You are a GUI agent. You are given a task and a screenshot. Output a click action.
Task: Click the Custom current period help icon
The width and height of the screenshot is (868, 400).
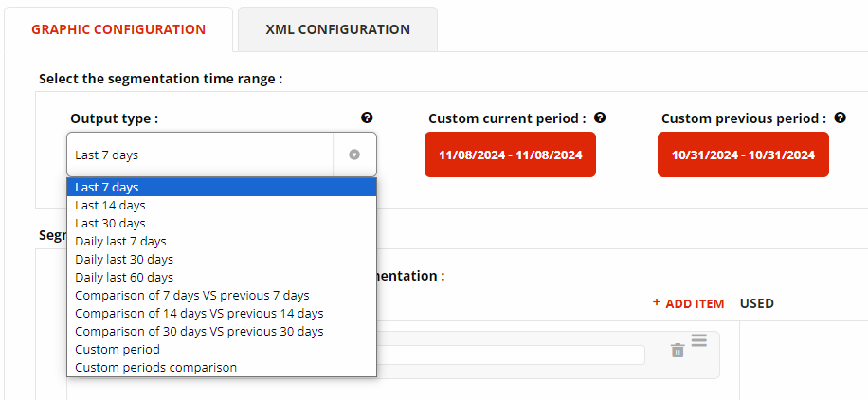[600, 118]
